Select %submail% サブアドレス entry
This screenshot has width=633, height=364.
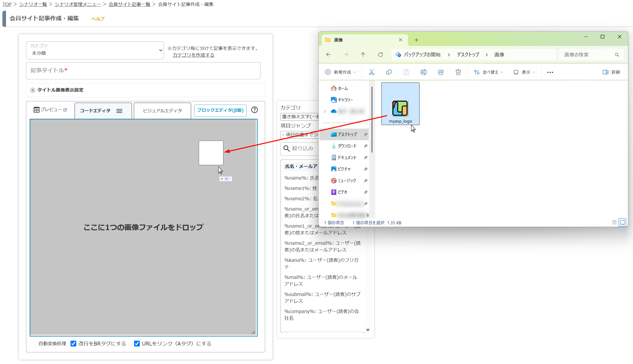pos(322,297)
